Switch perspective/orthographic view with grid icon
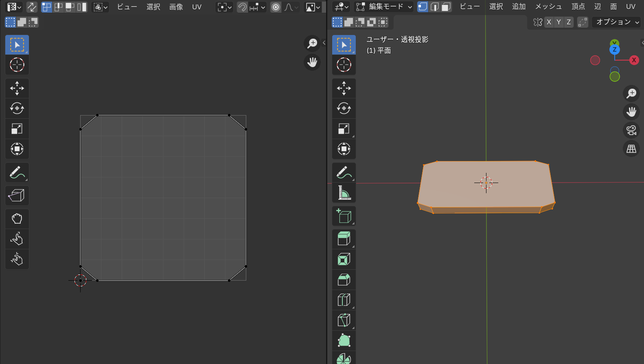The height and width of the screenshot is (364, 644). coord(631,148)
